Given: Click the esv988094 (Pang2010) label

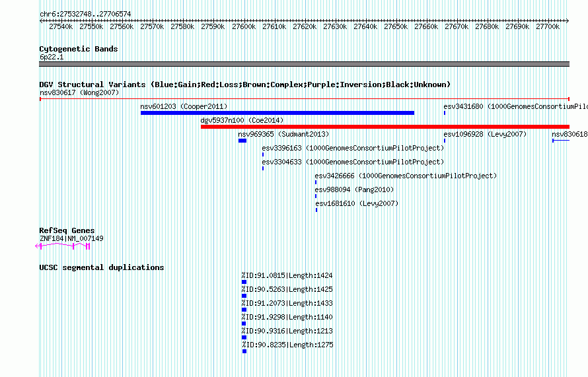Looking at the screenshot, I should coord(354,189).
